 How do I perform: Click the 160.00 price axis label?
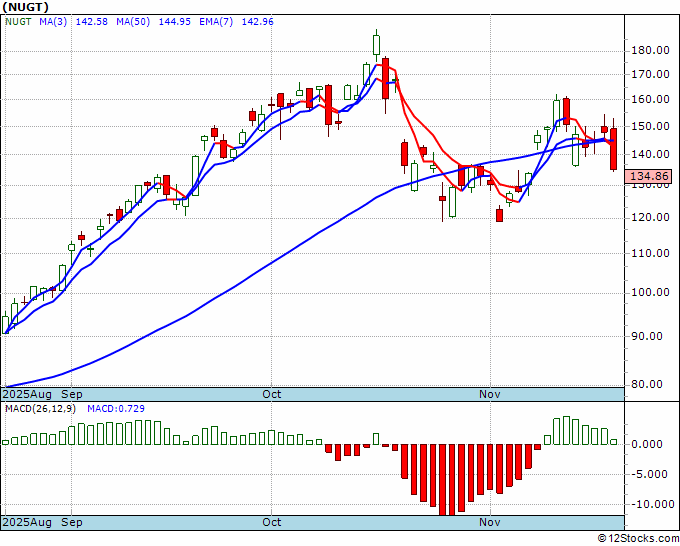[x=650, y=99]
